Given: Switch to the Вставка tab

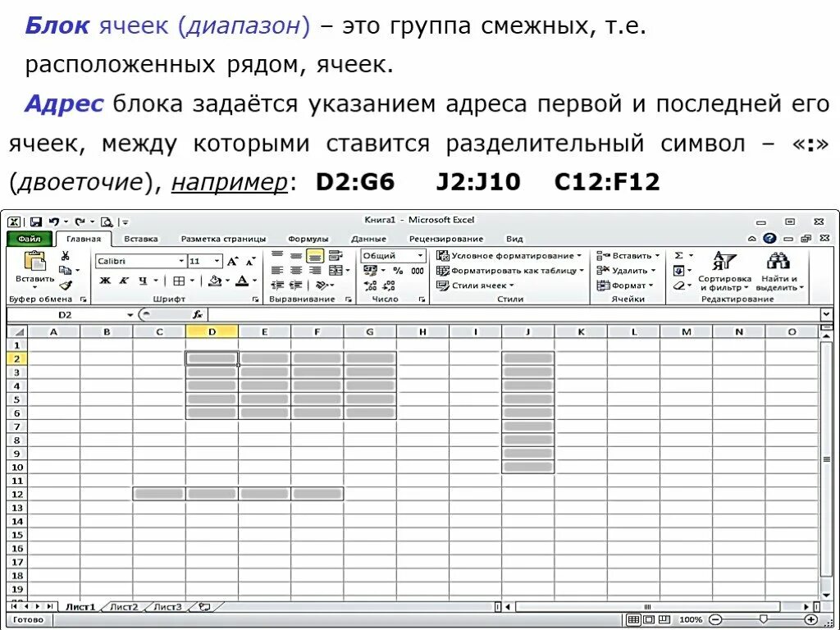Looking at the screenshot, I should coord(141,239).
